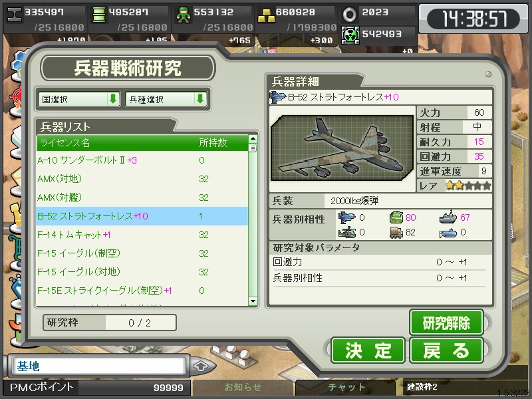Open the お知らせ notifications tab
Screen dimensions: 532x399
[x=243, y=387]
